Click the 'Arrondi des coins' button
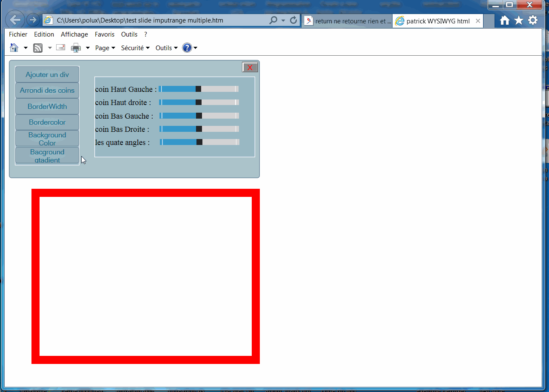 [x=47, y=90]
